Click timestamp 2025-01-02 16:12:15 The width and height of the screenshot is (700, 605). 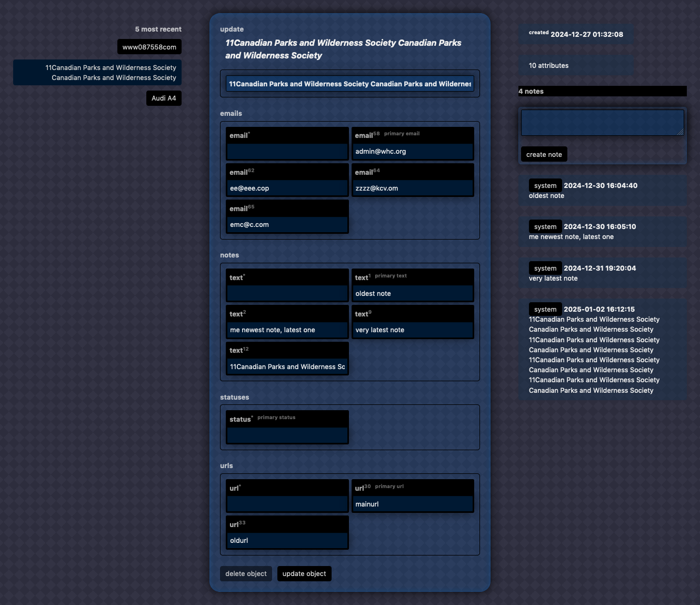click(x=599, y=309)
